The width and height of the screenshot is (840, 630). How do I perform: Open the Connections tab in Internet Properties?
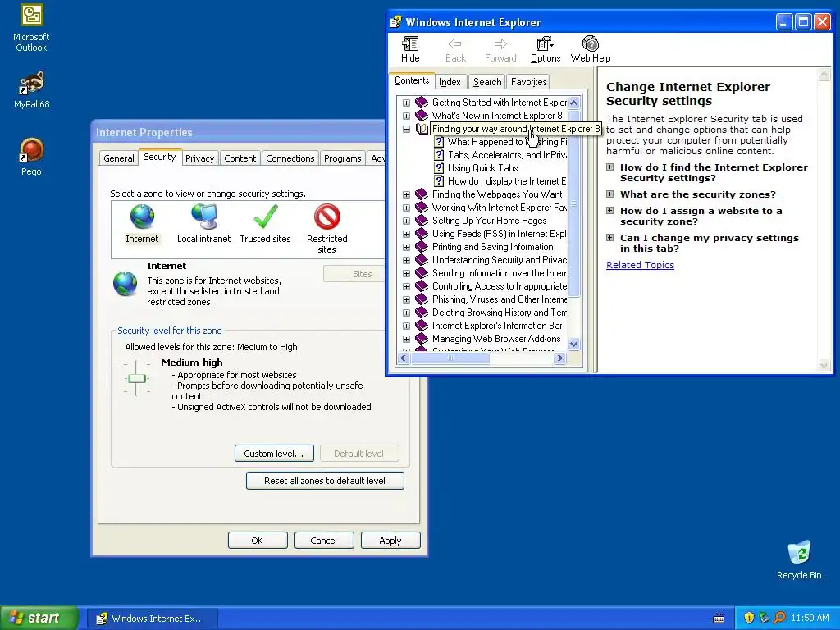pos(290,158)
